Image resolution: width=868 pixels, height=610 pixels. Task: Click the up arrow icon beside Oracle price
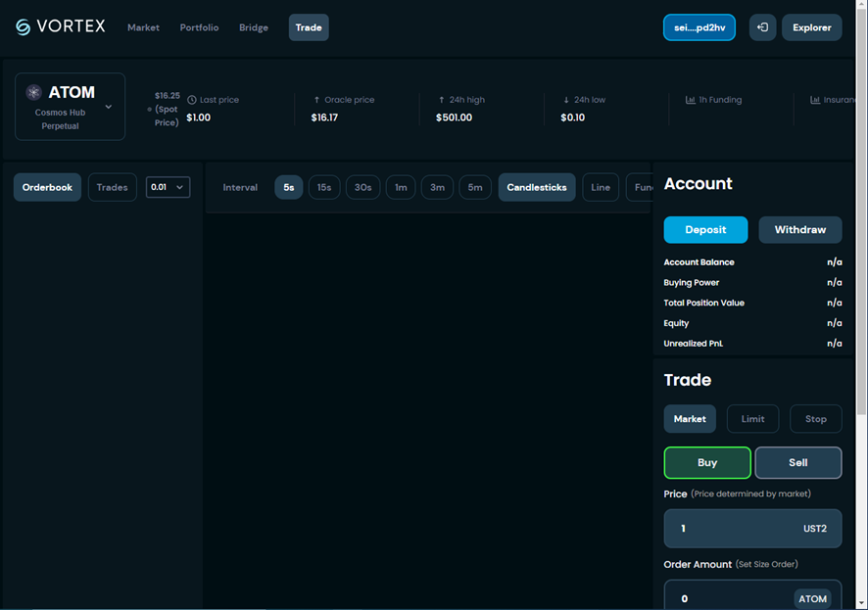coord(316,100)
